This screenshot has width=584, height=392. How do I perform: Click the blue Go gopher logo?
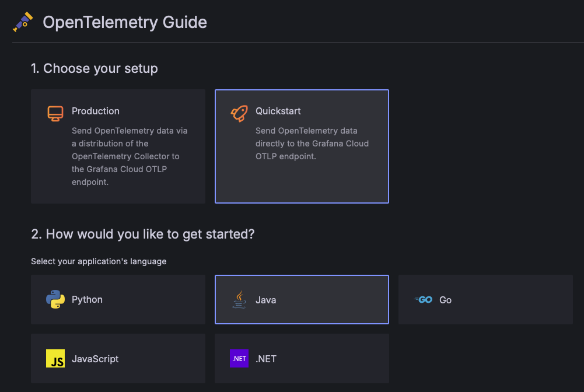point(423,300)
